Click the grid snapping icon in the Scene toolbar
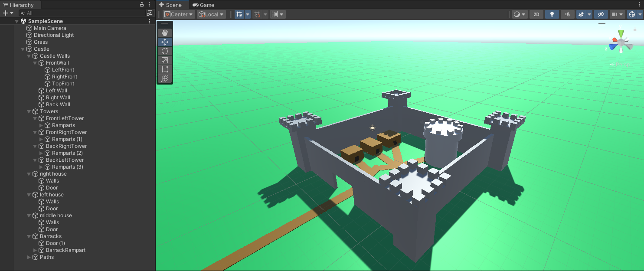This screenshot has height=271, width=644. 257,14
